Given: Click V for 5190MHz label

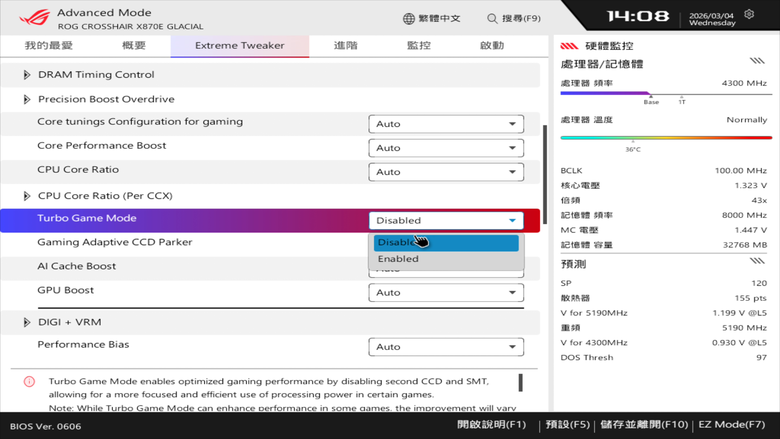Looking at the screenshot, I should pos(594,313).
